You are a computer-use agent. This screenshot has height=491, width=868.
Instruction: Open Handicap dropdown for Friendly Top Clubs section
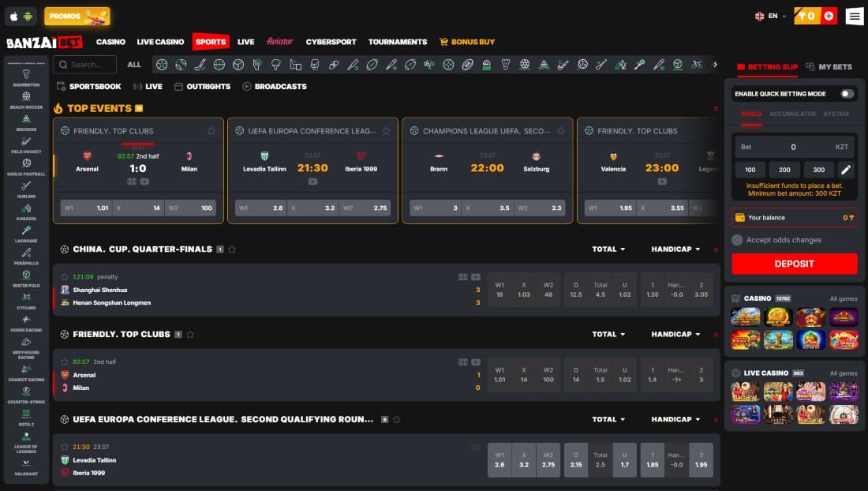[675, 335]
